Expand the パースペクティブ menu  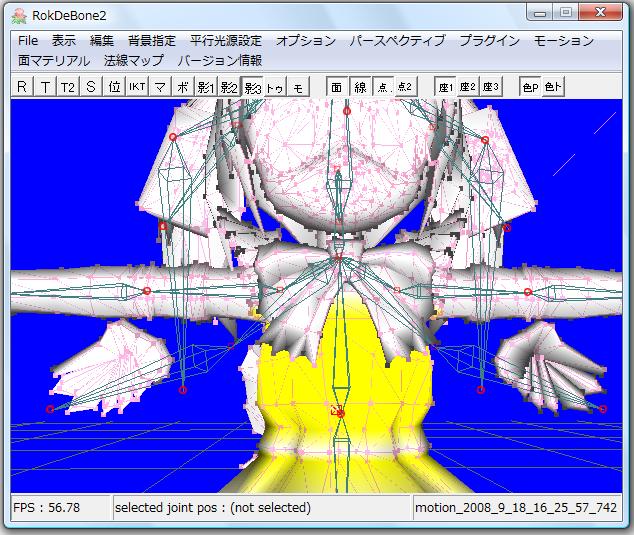coord(397,41)
